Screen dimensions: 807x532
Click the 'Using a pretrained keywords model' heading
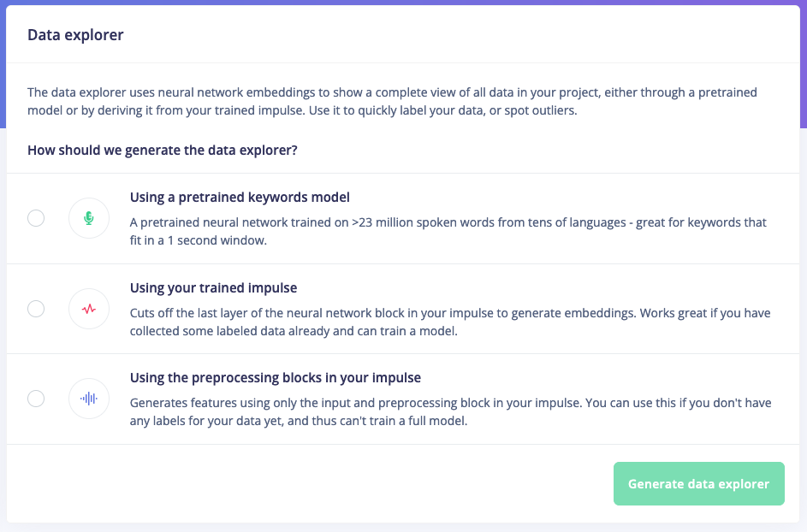tap(240, 198)
